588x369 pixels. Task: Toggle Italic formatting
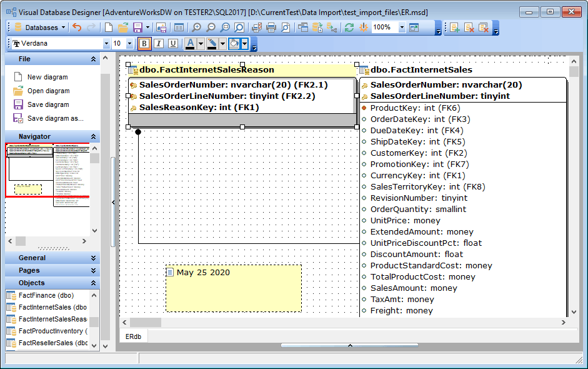click(x=159, y=44)
